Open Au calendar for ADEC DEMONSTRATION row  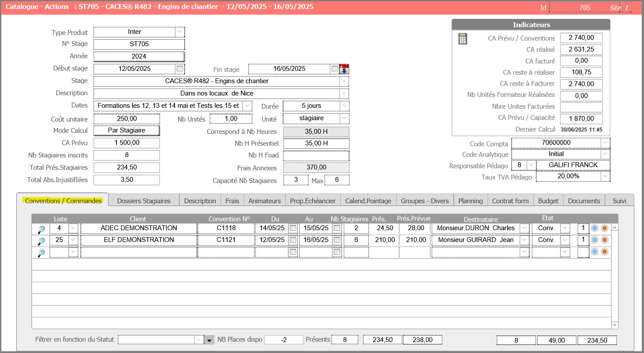point(337,228)
